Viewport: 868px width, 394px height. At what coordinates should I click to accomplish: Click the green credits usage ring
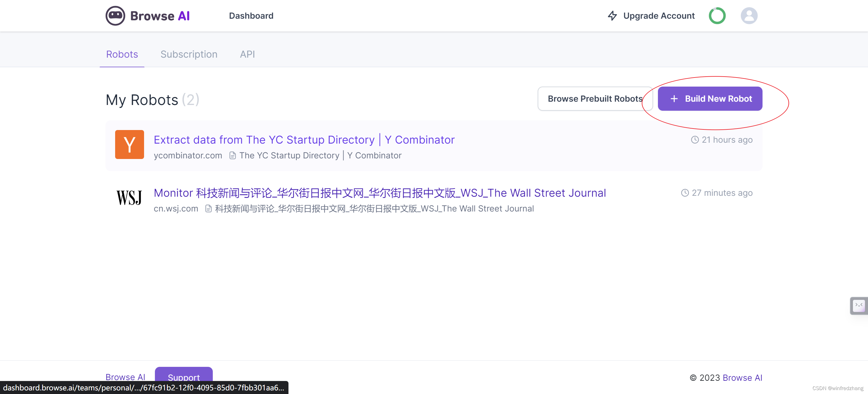[717, 15]
